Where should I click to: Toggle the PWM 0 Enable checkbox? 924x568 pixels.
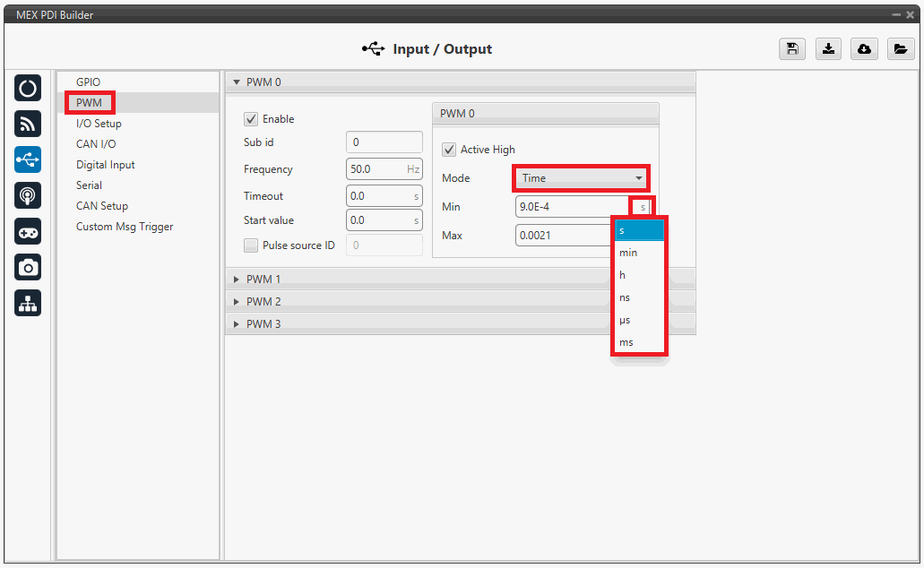(251, 119)
